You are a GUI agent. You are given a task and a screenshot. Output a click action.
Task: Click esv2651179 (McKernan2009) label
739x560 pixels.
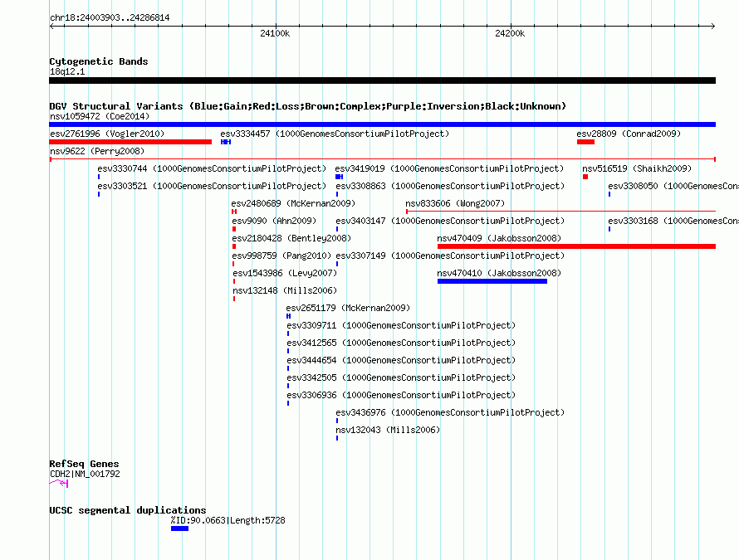coord(348,308)
